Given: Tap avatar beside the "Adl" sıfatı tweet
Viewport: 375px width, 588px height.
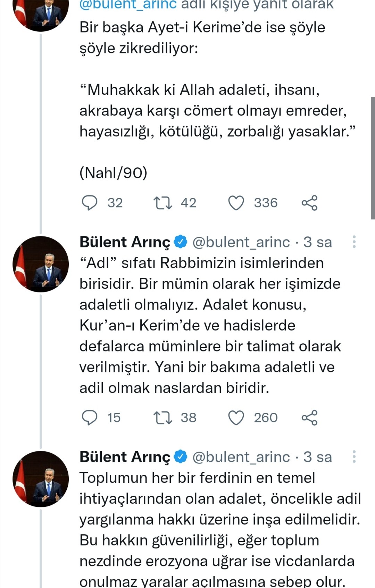Looking at the screenshot, I should pos(41,264).
